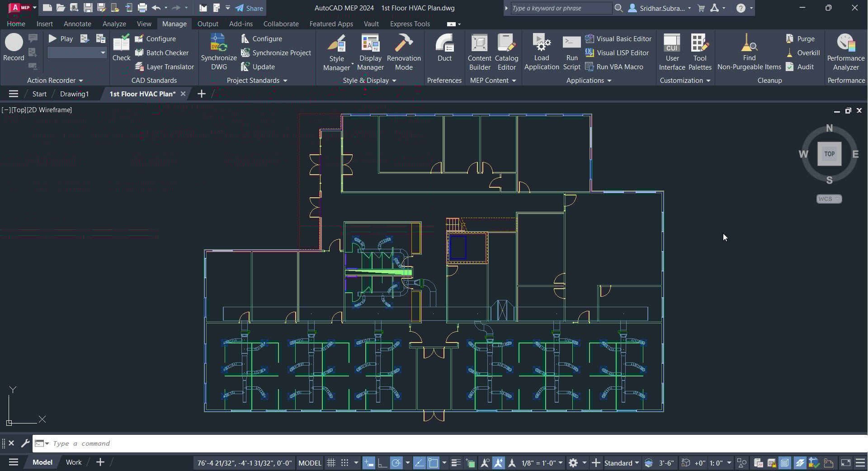Open the annotation scale 1/8" = 1'-0" dropdown
The height and width of the screenshot is (471, 868).
pos(542,463)
